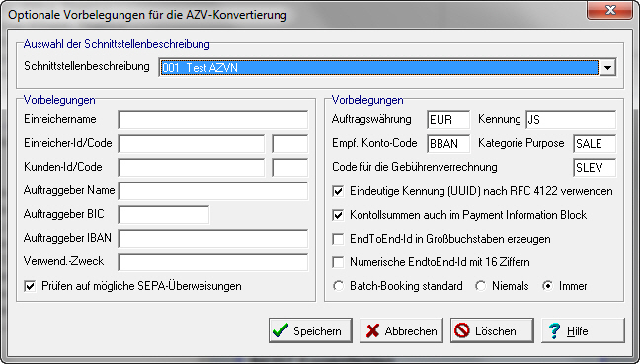Click the green checkmark icon on Speichern
The height and width of the screenshot is (364, 640).
(280, 330)
